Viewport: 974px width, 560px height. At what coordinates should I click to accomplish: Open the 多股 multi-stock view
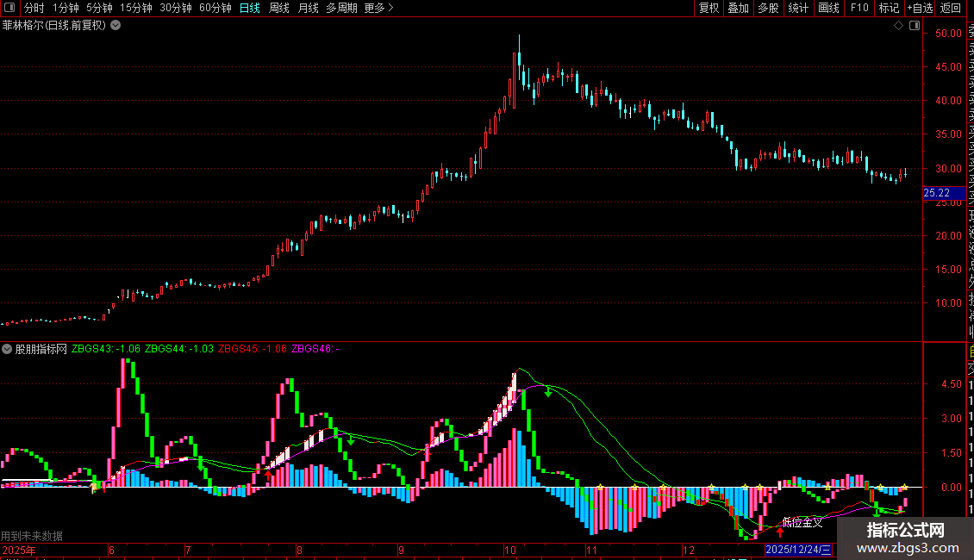(768, 8)
